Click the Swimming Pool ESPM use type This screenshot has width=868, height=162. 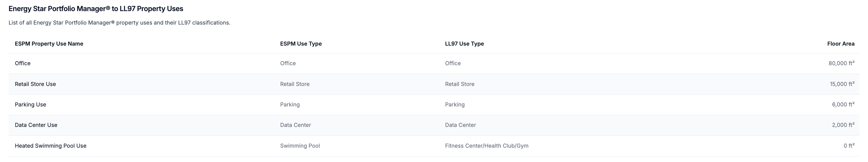pyautogui.click(x=300, y=146)
